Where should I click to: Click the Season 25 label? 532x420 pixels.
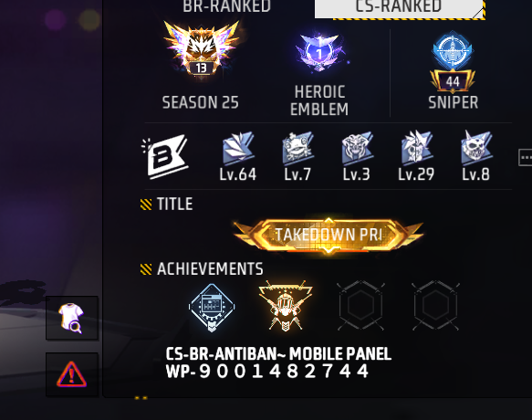[x=200, y=102]
